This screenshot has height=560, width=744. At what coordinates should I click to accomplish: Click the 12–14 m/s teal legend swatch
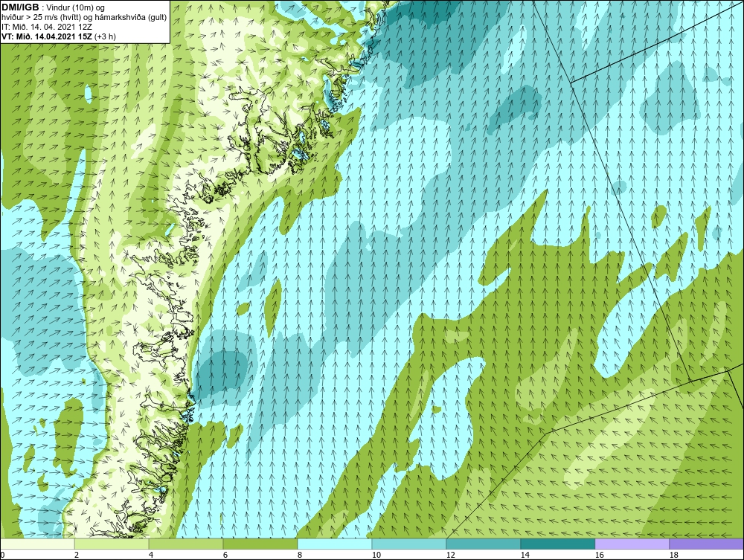[483, 544]
